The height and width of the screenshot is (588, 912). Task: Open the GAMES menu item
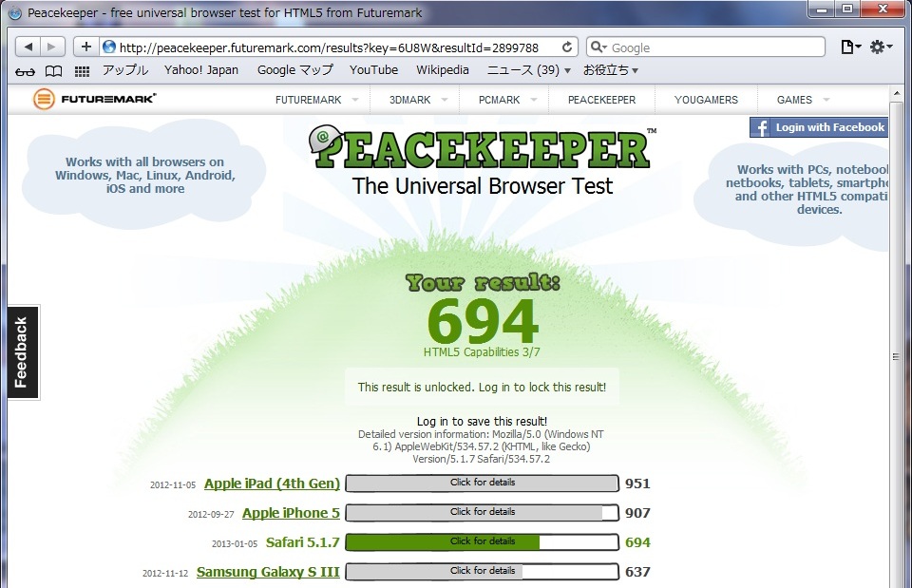tap(794, 100)
